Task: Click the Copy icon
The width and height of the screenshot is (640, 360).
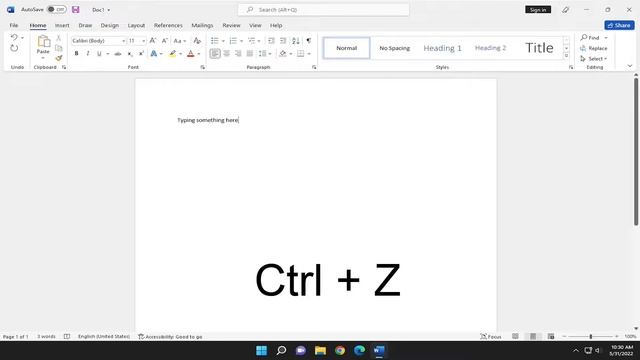Action: click(59, 48)
